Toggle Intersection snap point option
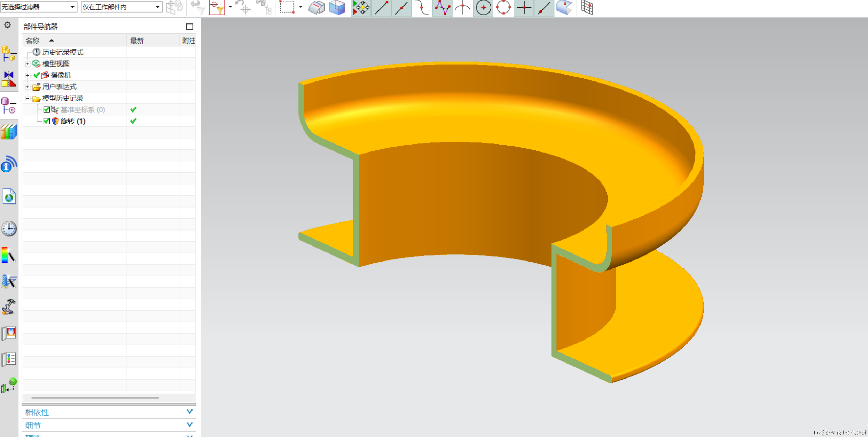Viewport: 868px width, 437px height. (x=462, y=8)
